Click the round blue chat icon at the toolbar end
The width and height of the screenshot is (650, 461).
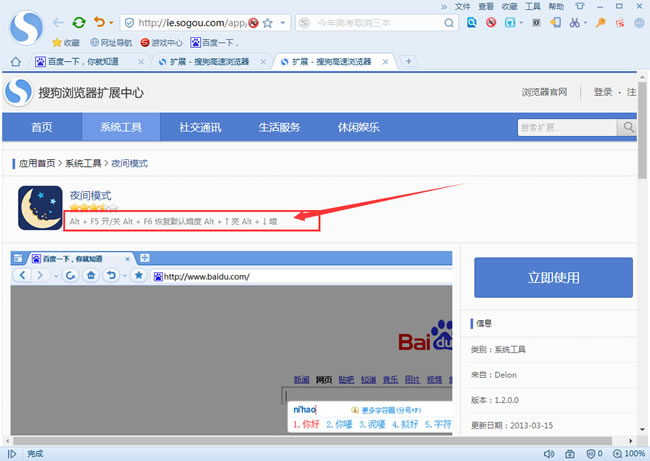(640, 23)
